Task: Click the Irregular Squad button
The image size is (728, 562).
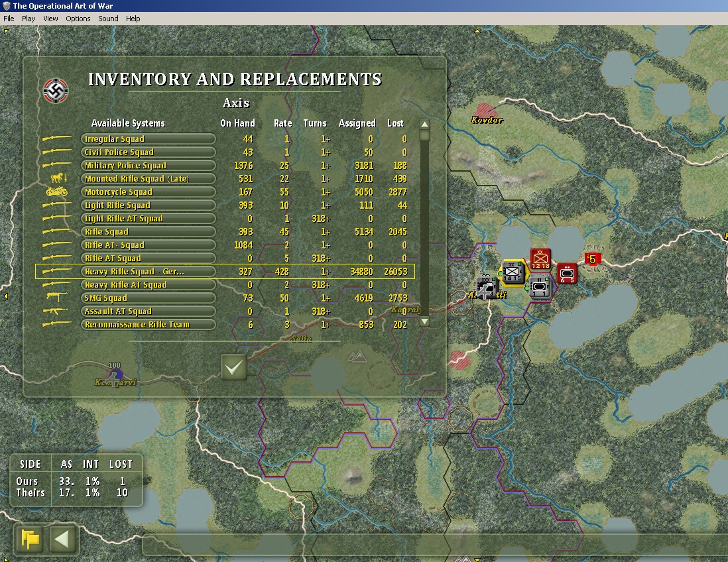Action: pyautogui.click(x=148, y=139)
